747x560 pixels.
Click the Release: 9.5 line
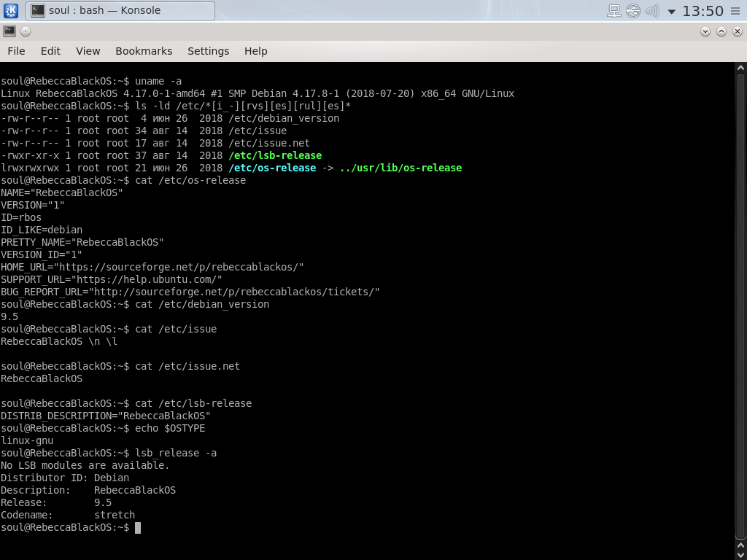pos(56,502)
